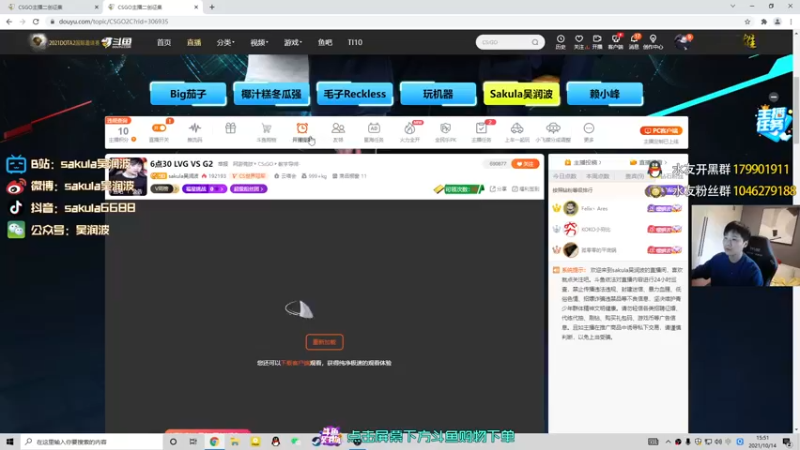The image size is (800, 450).
Task: Open the 客户端 client download icon
Action: click(x=615, y=41)
